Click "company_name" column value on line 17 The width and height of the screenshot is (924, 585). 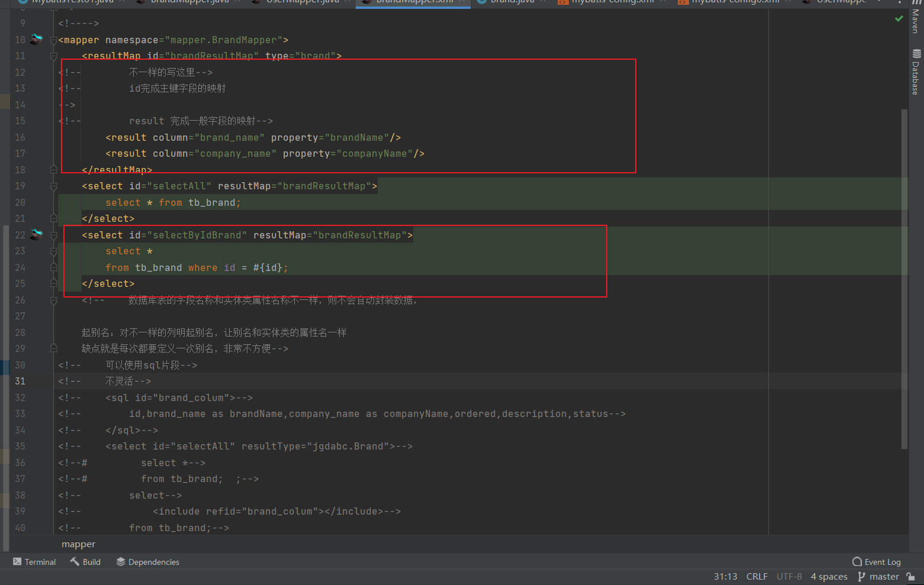point(235,154)
